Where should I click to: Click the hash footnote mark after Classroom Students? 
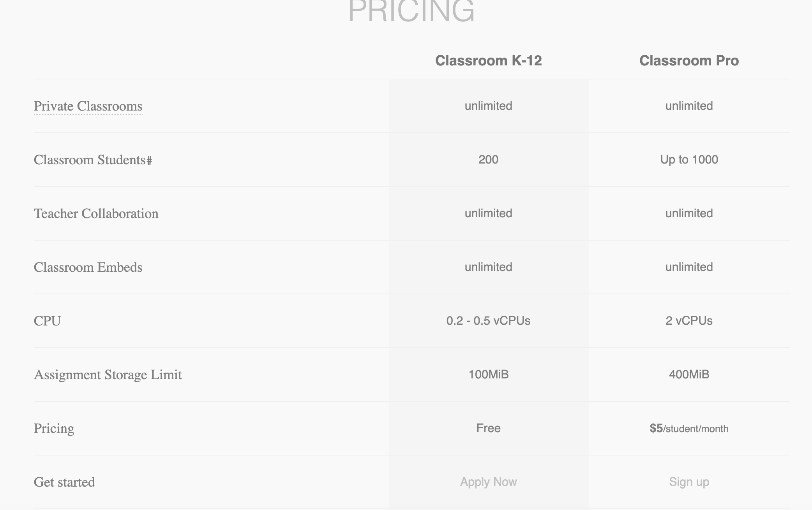coord(149,160)
